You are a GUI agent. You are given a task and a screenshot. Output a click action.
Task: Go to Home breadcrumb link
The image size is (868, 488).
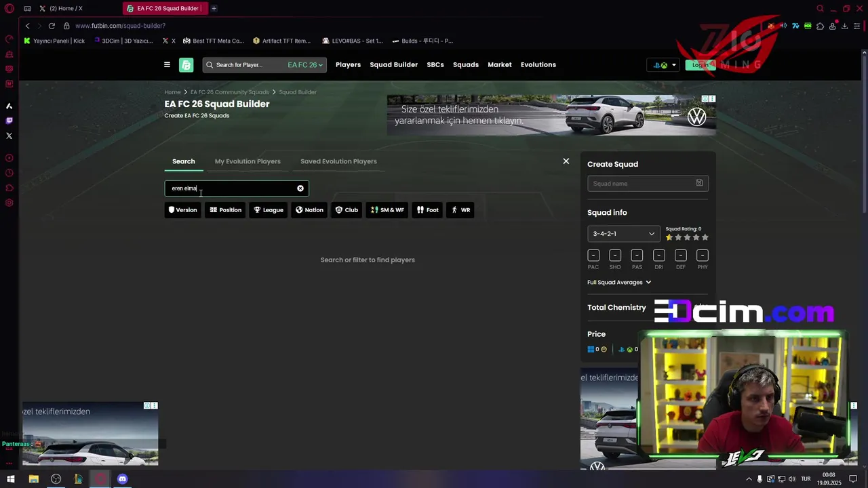pos(172,92)
